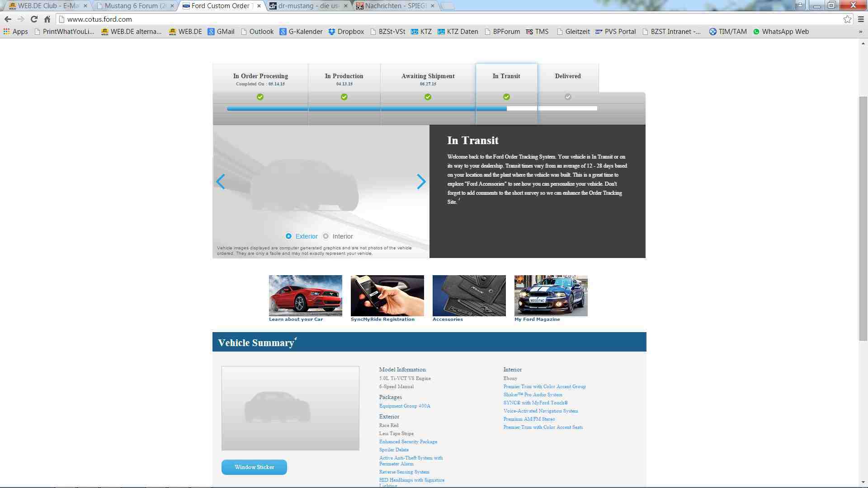Click green check under In Production
868x488 pixels.
point(344,97)
